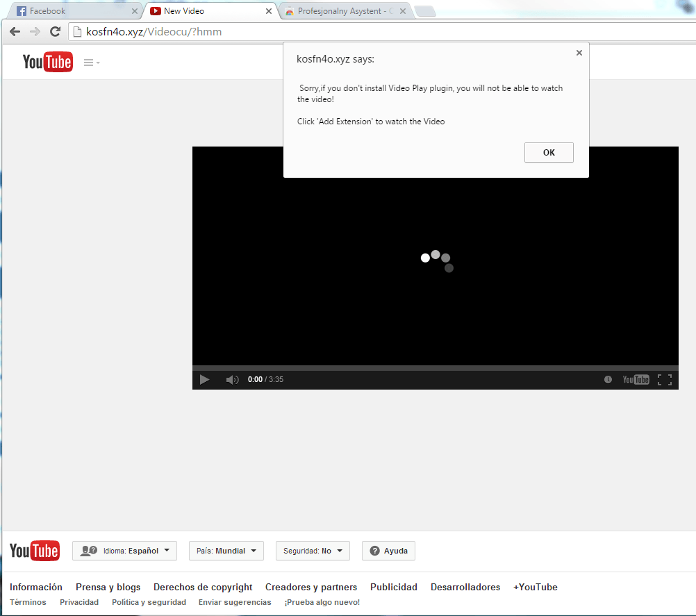Play the video with the play button
696x616 pixels.
click(204, 379)
